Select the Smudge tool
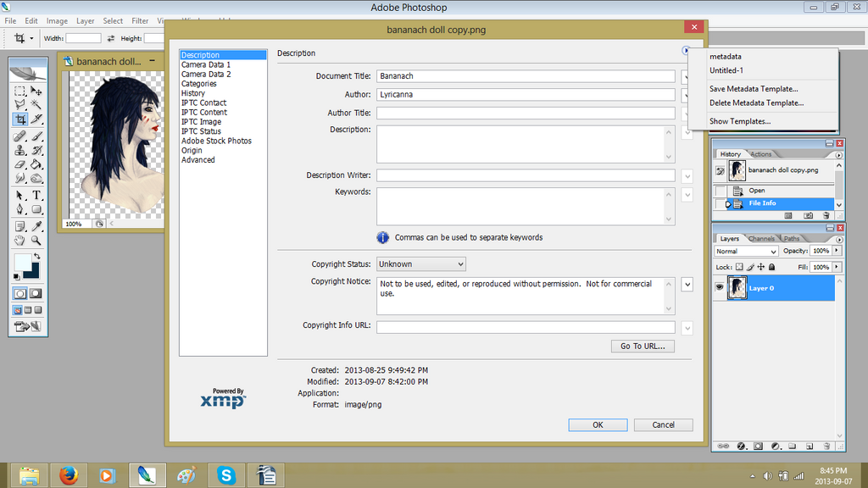868x488 pixels. pyautogui.click(x=20, y=178)
